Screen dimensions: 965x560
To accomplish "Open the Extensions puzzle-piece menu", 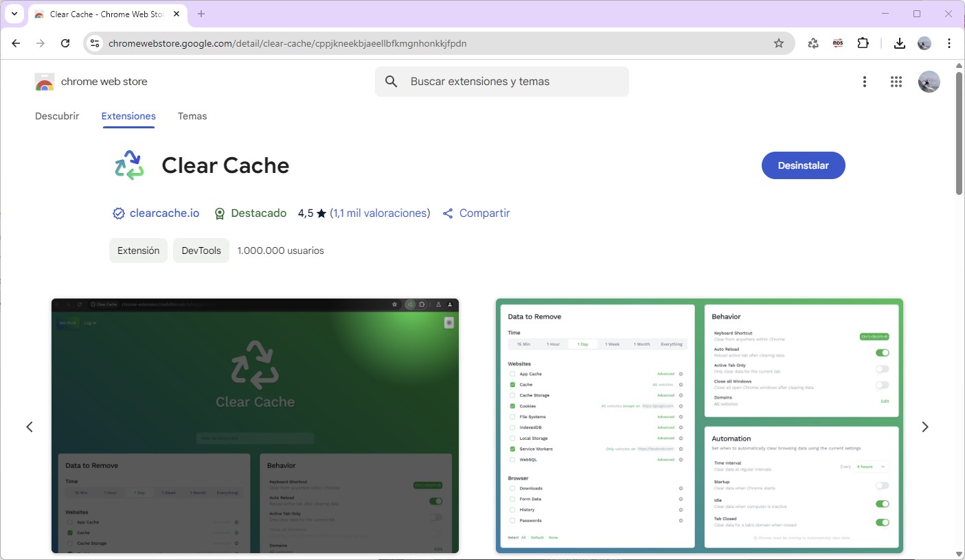I will click(863, 43).
